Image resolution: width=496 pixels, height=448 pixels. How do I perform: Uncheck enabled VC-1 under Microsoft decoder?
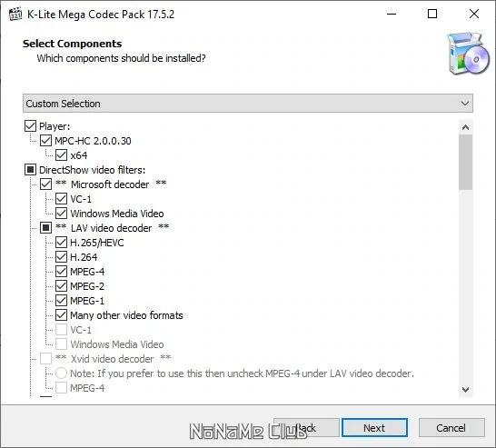pos(61,199)
